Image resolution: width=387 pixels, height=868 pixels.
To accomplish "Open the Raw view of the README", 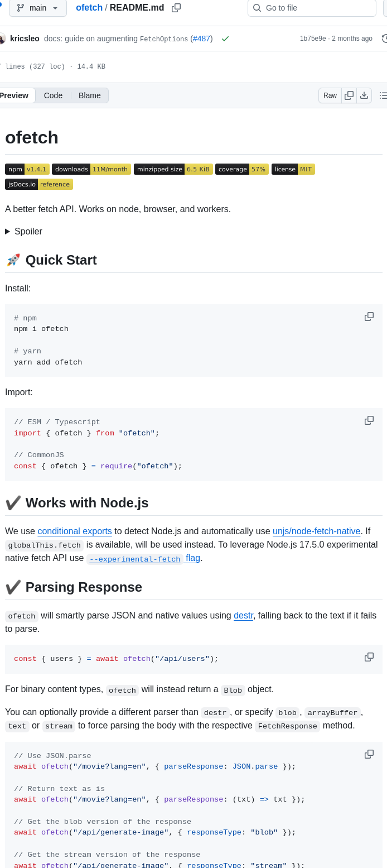I will click(x=330, y=95).
